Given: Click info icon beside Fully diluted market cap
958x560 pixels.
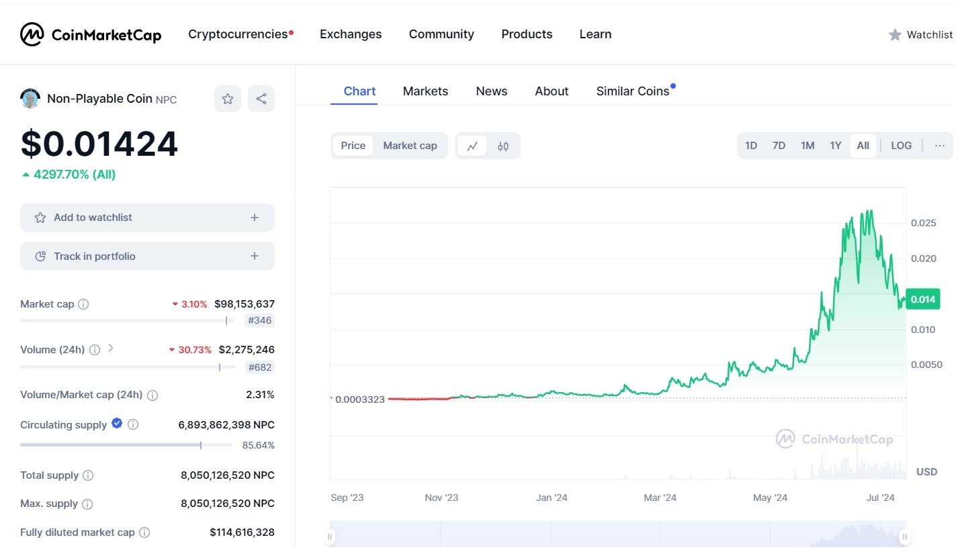Looking at the screenshot, I should (x=144, y=532).
